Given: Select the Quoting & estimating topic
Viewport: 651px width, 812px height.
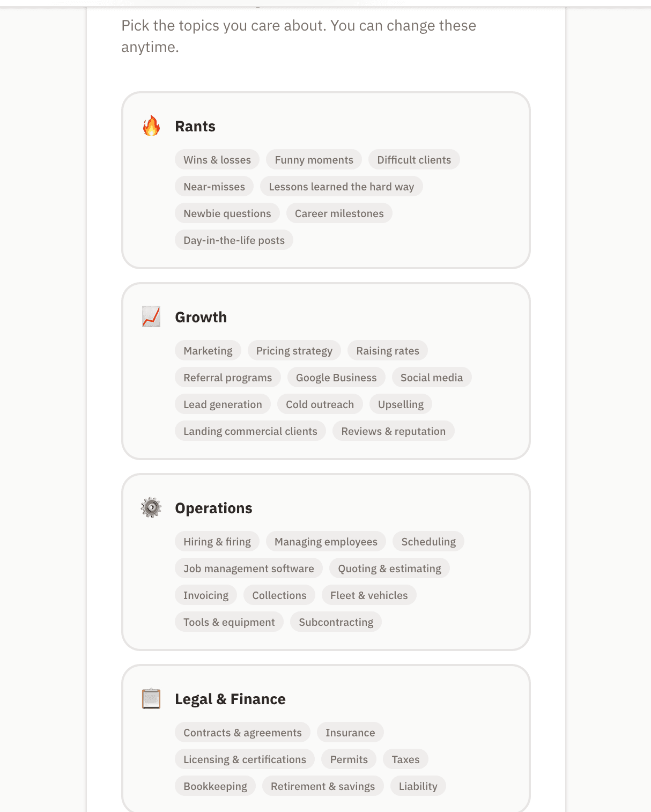Looking at the screenshot, I should 389,569.
